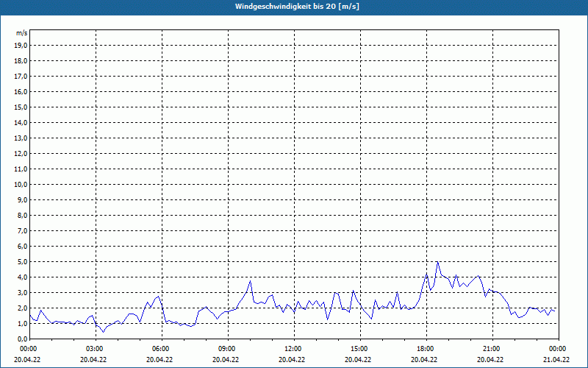Click the "10,0" y-axis label

coord(21,185)
